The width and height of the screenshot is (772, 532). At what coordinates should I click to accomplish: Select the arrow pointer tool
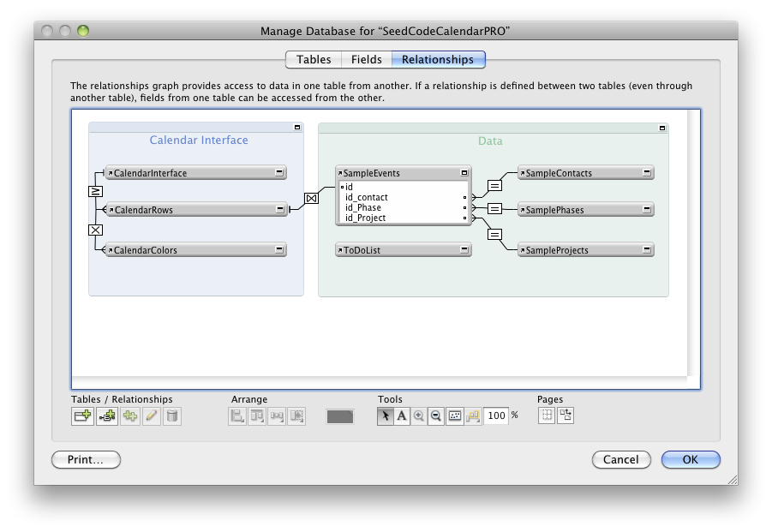point(385,415)
